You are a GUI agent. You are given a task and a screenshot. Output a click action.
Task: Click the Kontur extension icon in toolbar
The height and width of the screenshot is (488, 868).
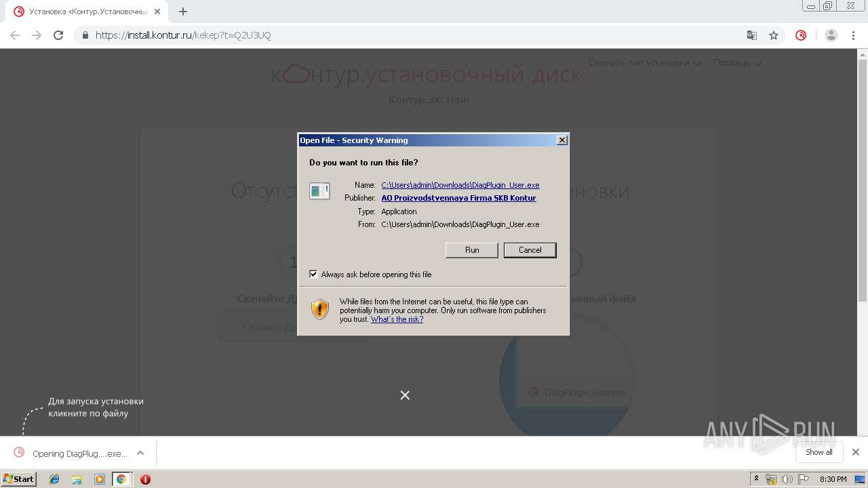tap(801, 35)
